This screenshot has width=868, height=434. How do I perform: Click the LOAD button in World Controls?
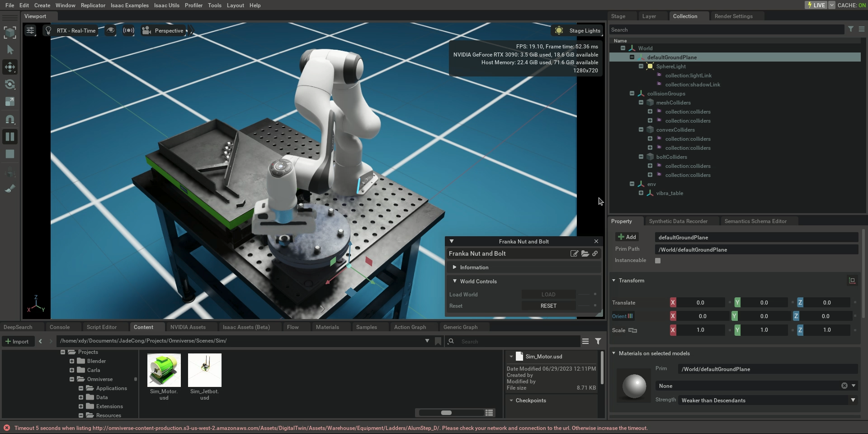(548, 295)
